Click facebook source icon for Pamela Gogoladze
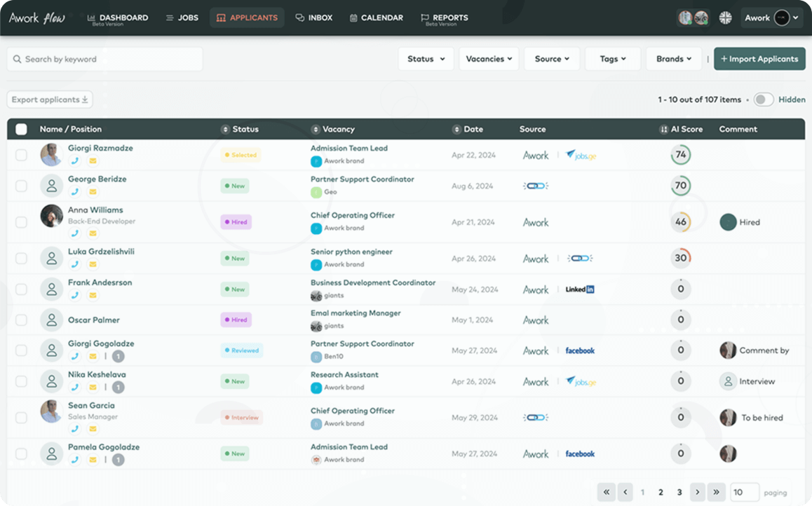Image resolution: width=812 pixels, height=506 pixels. pyautogui.click(x=580, y=453)
